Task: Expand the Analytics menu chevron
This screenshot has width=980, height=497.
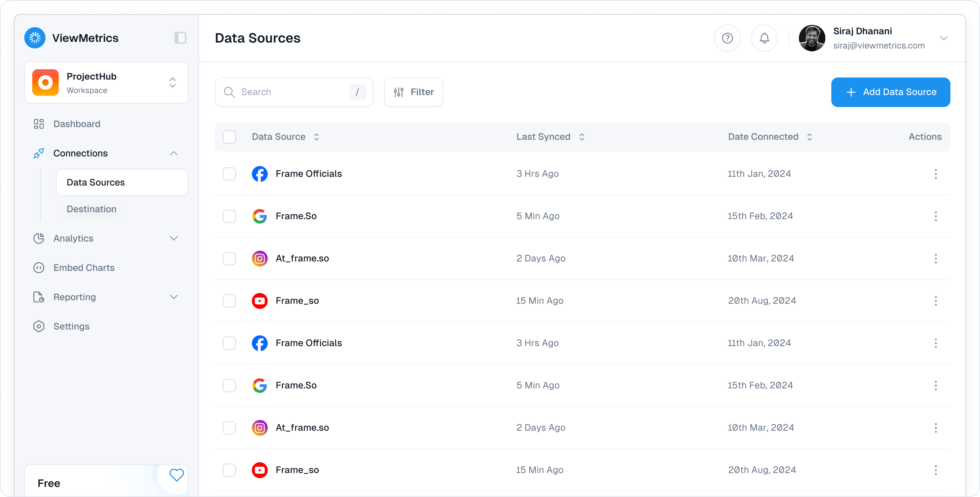Action: (174, 238)
